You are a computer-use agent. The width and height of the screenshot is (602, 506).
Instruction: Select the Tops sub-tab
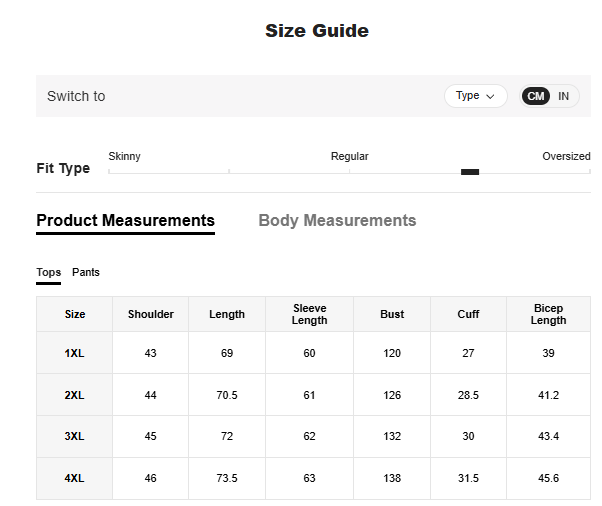[x=48, y=273]
